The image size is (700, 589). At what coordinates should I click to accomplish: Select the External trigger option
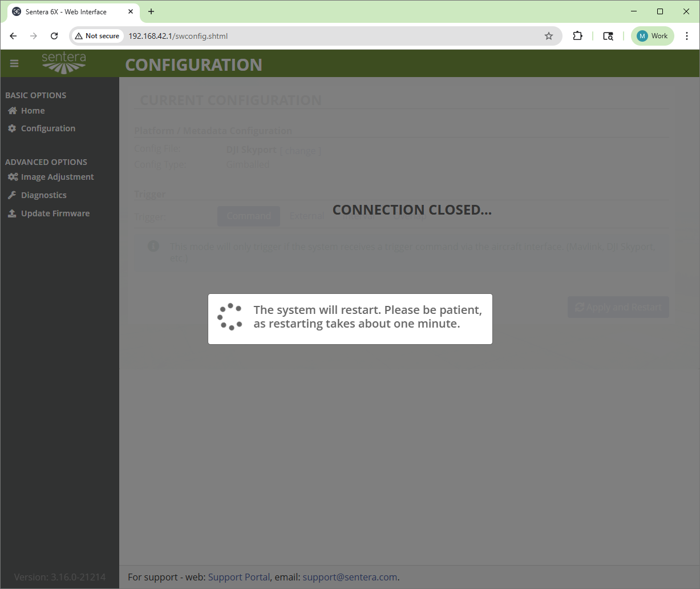click(307, 216)
